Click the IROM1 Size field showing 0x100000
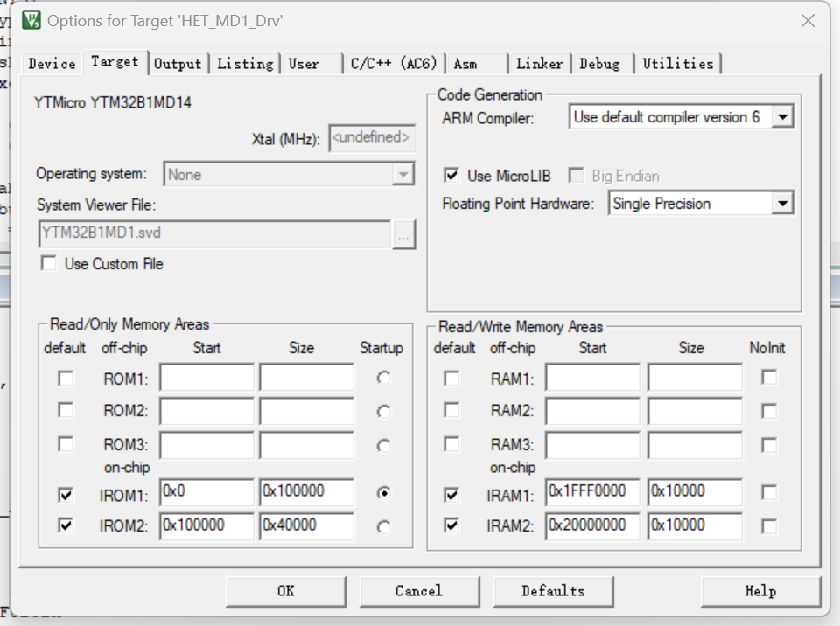The image size is (840, 626). coord(306,492)
